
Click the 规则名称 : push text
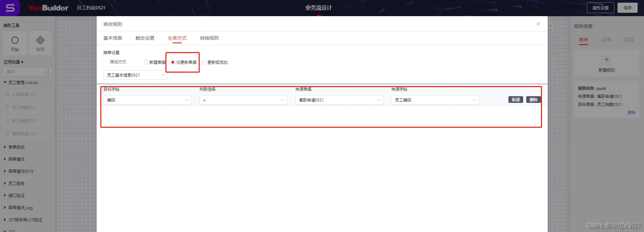(x=592, y=88)
